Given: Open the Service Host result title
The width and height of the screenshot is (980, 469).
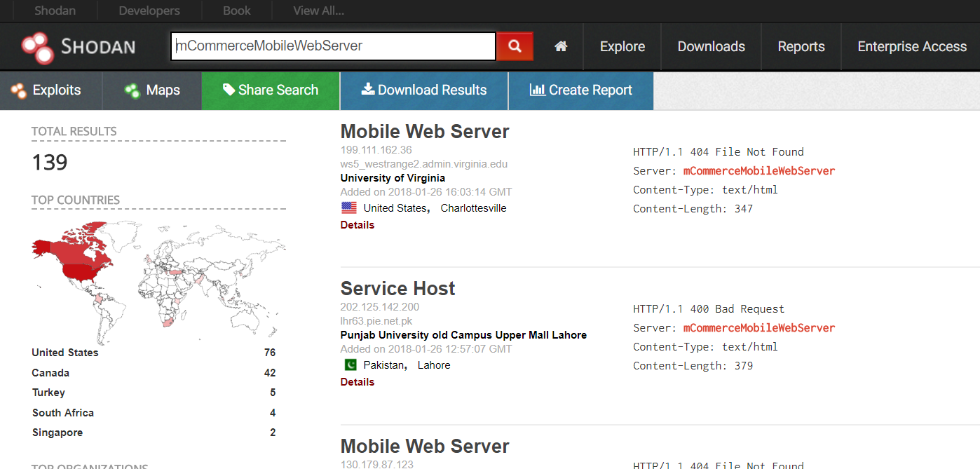Looking at the screenshot, I should pos(397,288).
